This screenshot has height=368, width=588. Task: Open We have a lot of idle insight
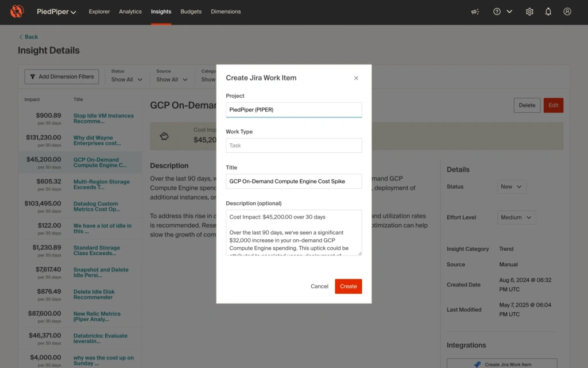102,228
